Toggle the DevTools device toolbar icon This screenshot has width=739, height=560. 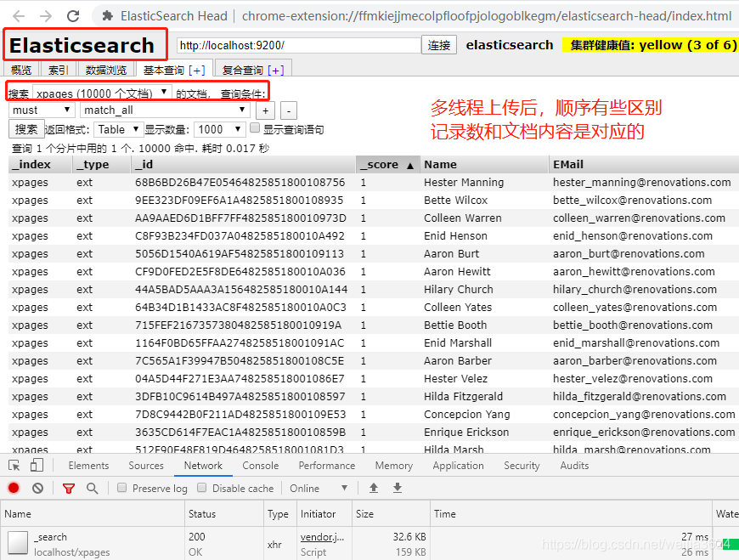coord(37,466)
